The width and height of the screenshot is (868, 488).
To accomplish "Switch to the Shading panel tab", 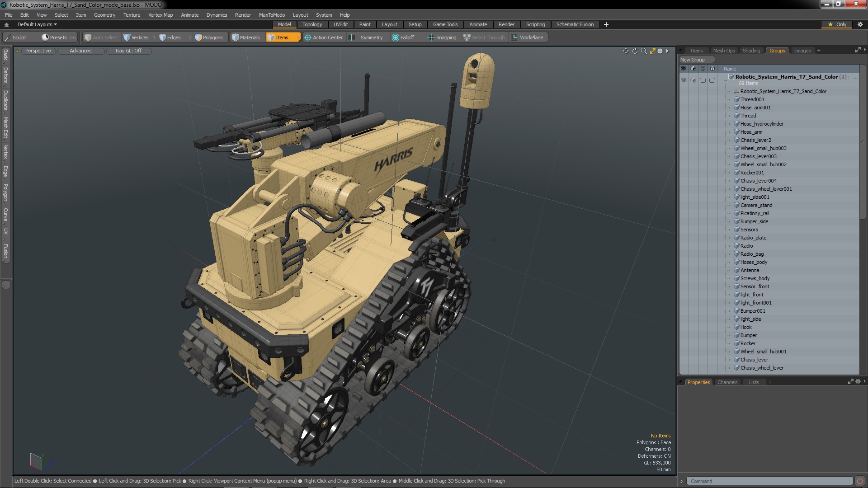I will coord(751,51).
